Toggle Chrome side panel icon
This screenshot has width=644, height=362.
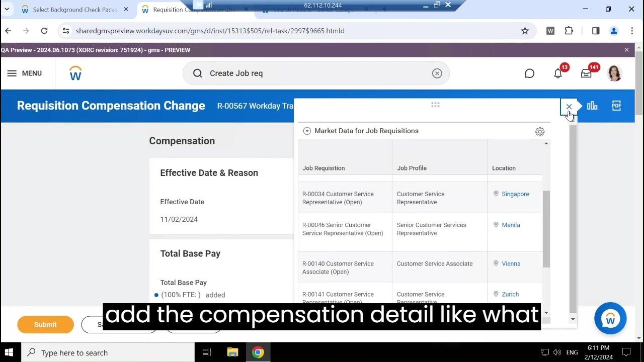pos(596,31)
